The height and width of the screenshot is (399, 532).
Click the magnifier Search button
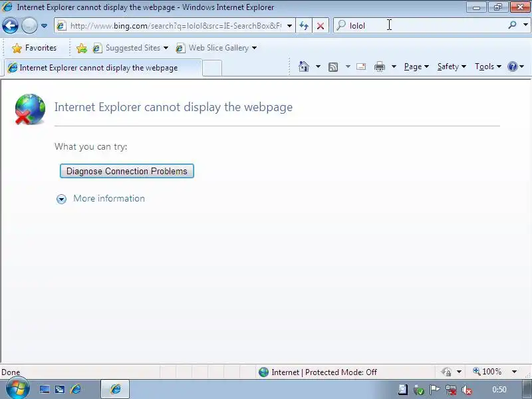(x=512, y=25)
